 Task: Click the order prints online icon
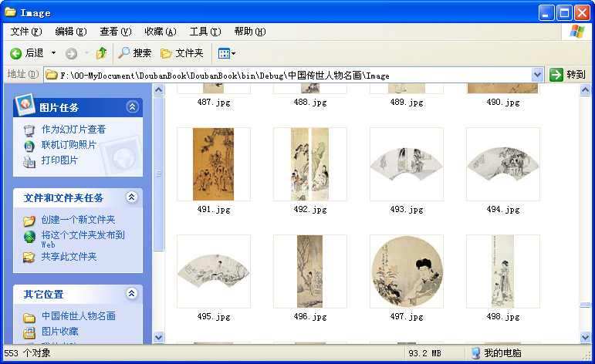click(x=29, y=146)
